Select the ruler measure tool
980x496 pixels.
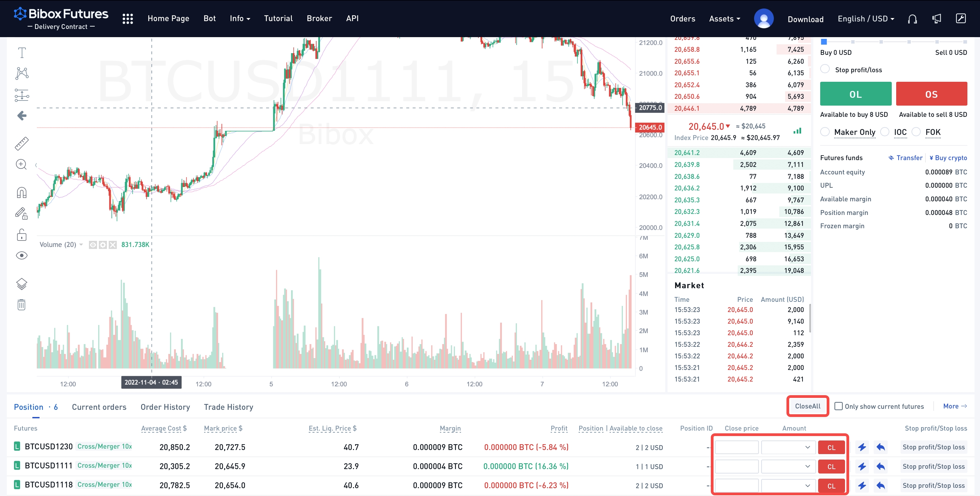click(x=22, y=144)
